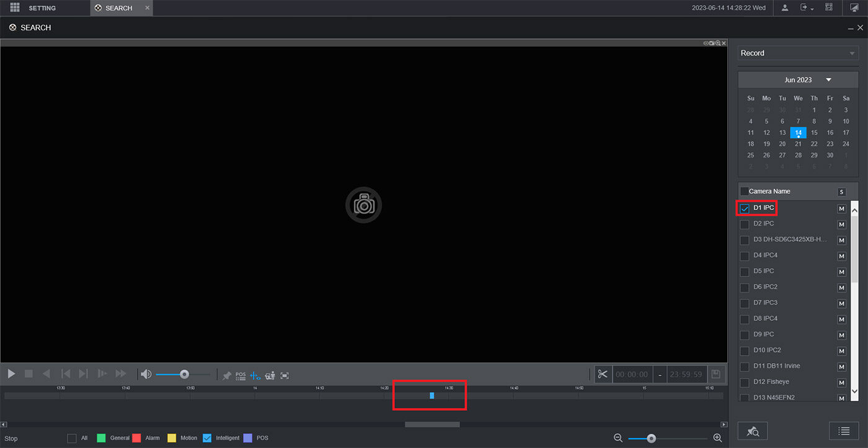Click the timeline zoom-in magnifier
This screenshot has width=868, height=448.
pyautogui.click(x=717, y=438)
